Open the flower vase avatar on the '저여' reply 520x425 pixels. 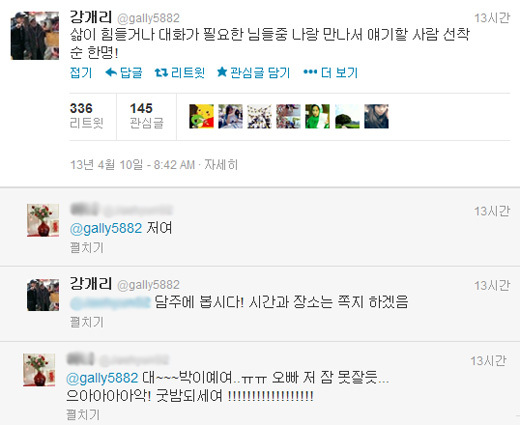tap(43, 220)
